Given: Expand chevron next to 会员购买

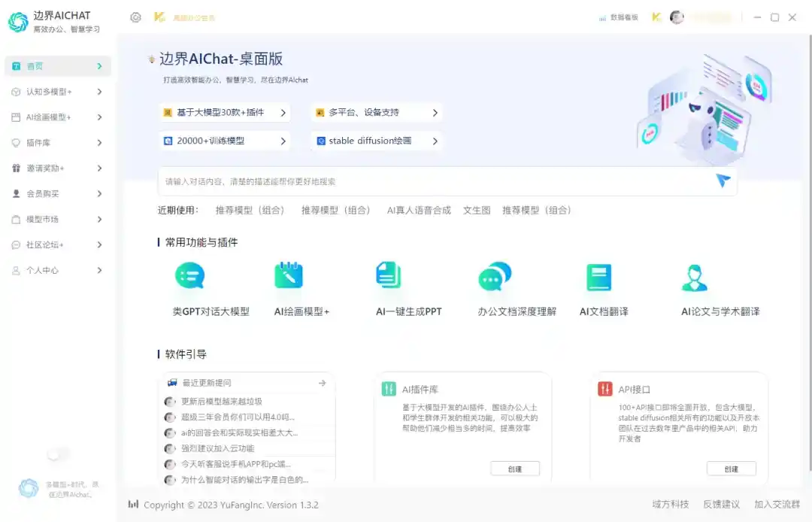Looking at the screenshot, I should tap(99, 193).
